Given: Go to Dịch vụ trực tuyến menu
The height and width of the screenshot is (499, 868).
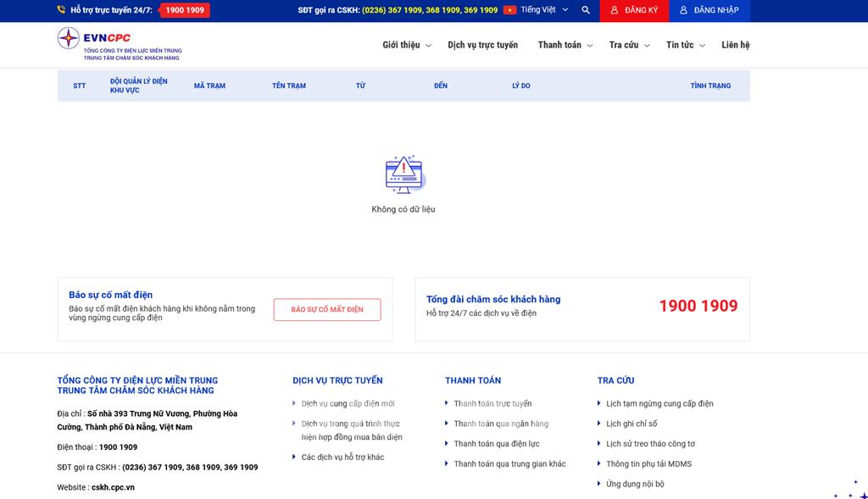Looking at the screenshot, I should [x=482, y=45].
